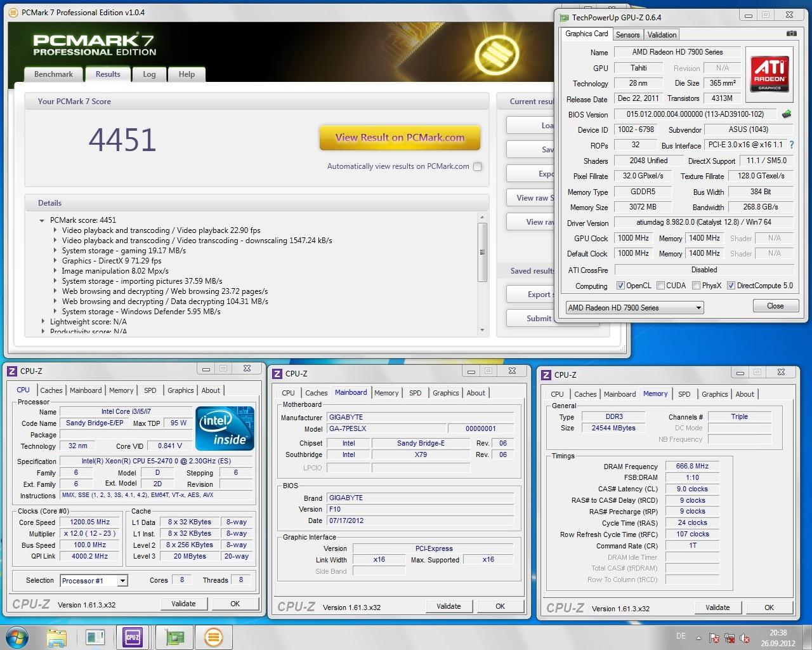
Task: Click the ATI Radeon logo in GPU-Z
Action: (769, 73)
